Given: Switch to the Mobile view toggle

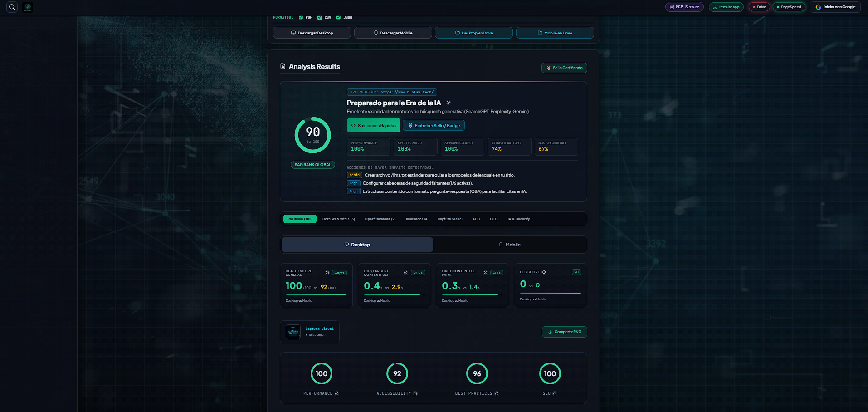Looking at the screenshot, I should (x=510, y=245).
